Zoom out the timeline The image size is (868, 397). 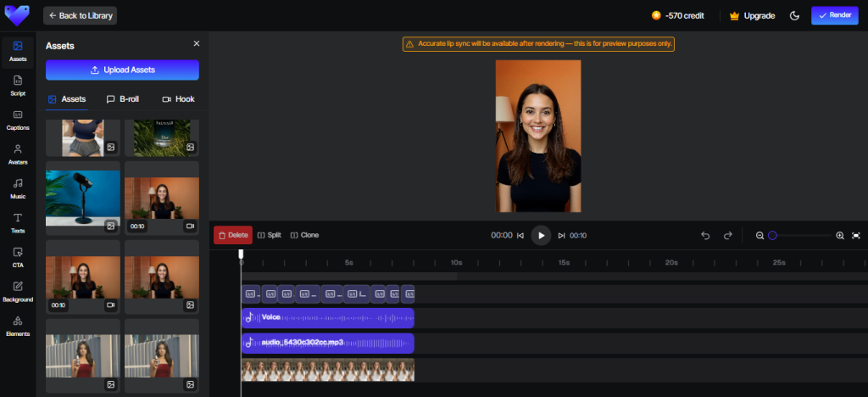[x=760, y=235]
